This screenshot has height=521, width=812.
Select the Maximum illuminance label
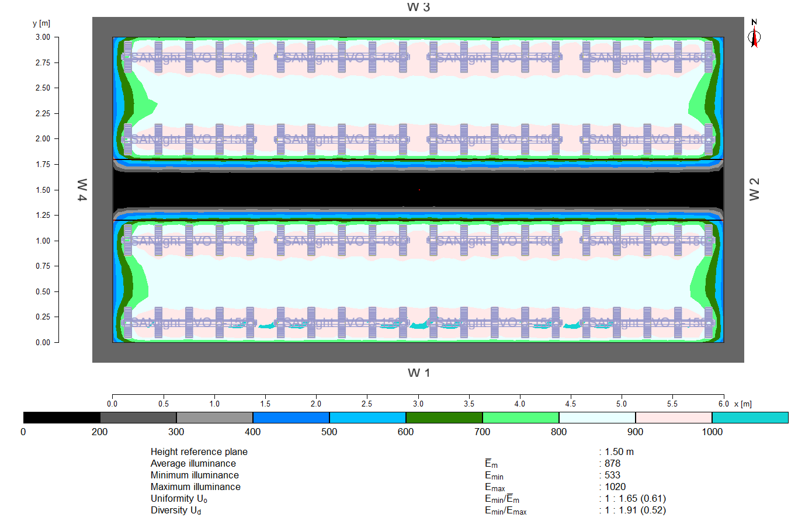tap(196, 487)
